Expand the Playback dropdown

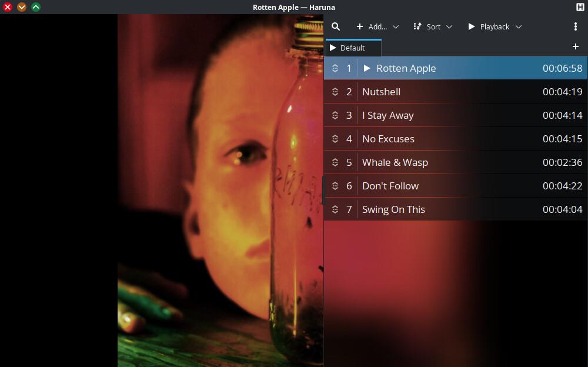point(495,26)
